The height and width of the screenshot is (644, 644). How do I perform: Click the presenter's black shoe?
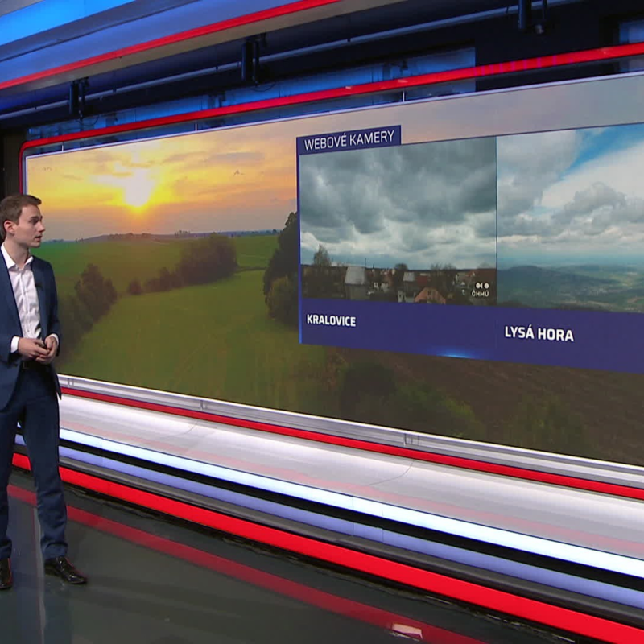(64, 570)
